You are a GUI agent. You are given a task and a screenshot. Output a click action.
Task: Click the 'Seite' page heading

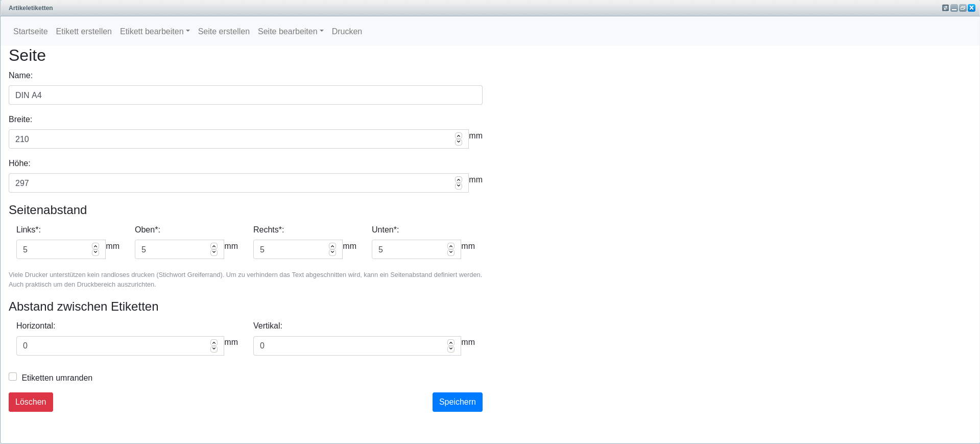click(x=28, y=55)
